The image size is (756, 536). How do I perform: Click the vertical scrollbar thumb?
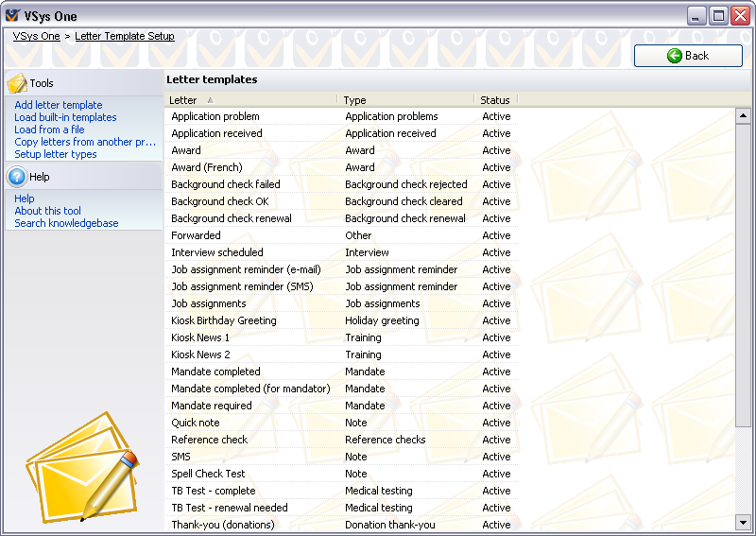(743, 275)
